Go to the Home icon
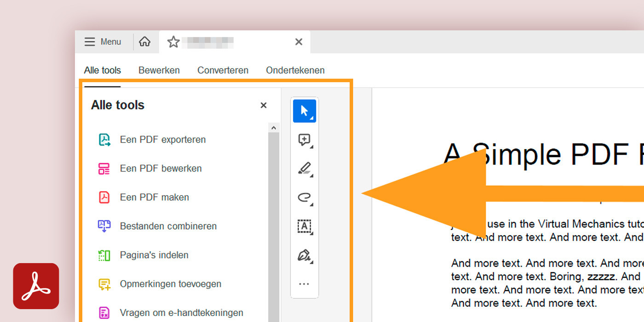The height and width of the screenshot is (322, 644). click(144, 42)
